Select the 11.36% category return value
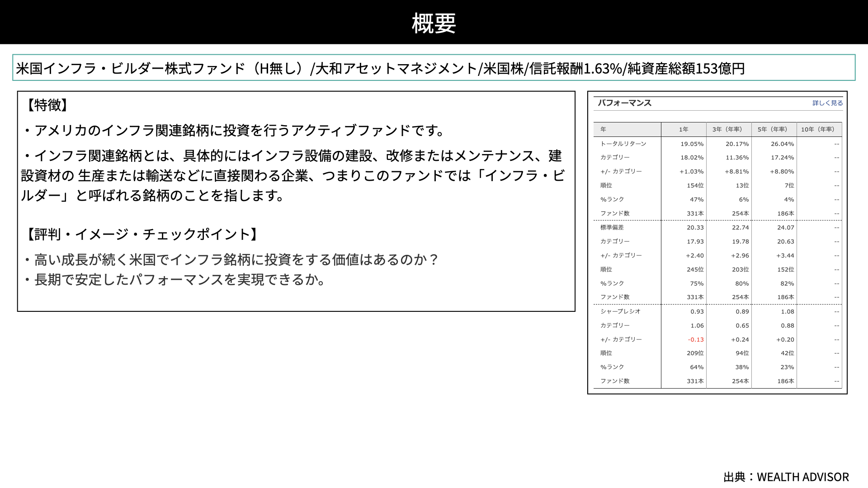This screenshot has height=488, width=868. [737, 158]
